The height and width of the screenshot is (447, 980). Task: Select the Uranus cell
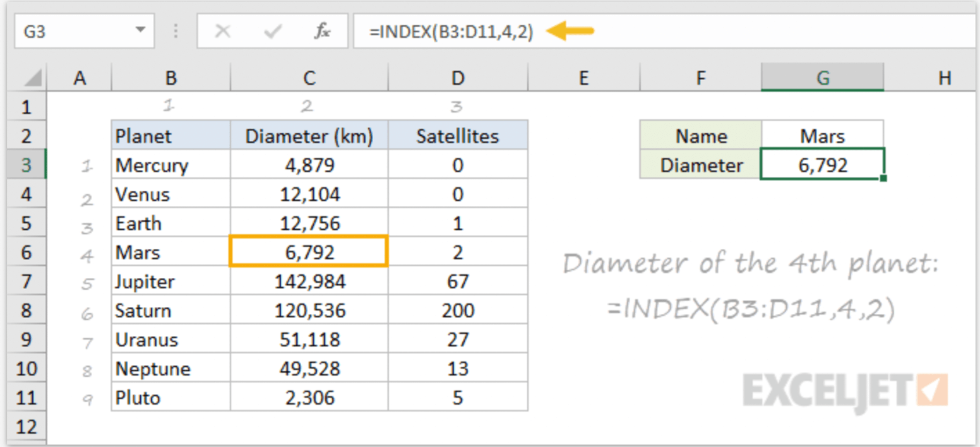171,340
